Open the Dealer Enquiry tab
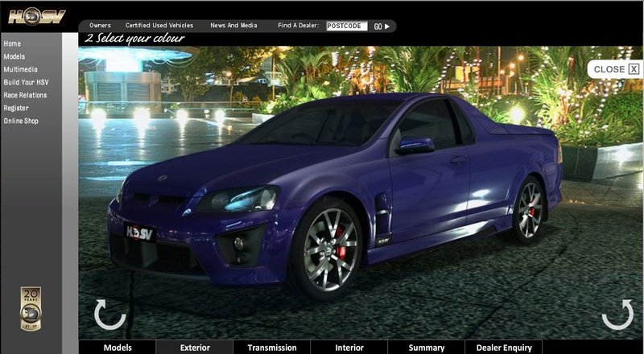The height and width of the screenshot is (354, 644). point(504,348)
